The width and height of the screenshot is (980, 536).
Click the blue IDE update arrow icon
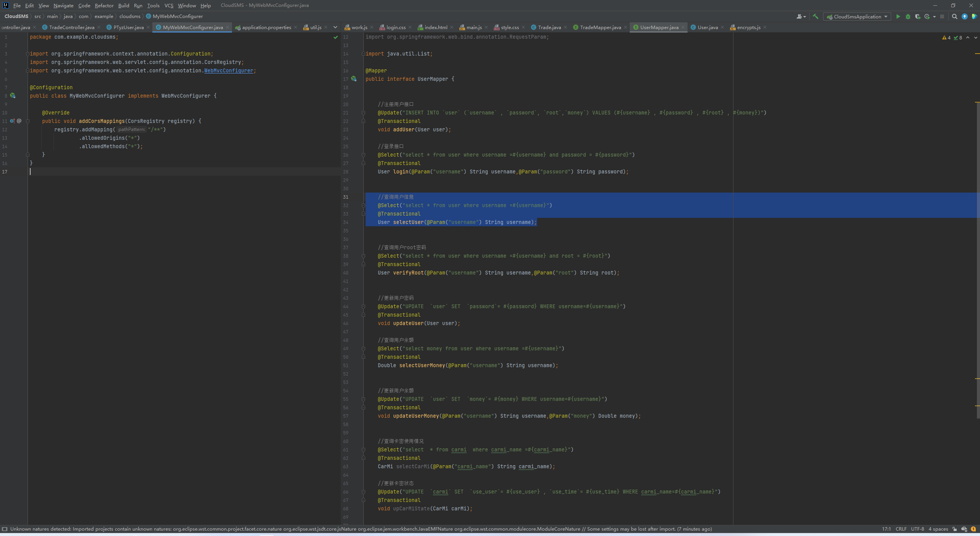[x=965, y=16]
